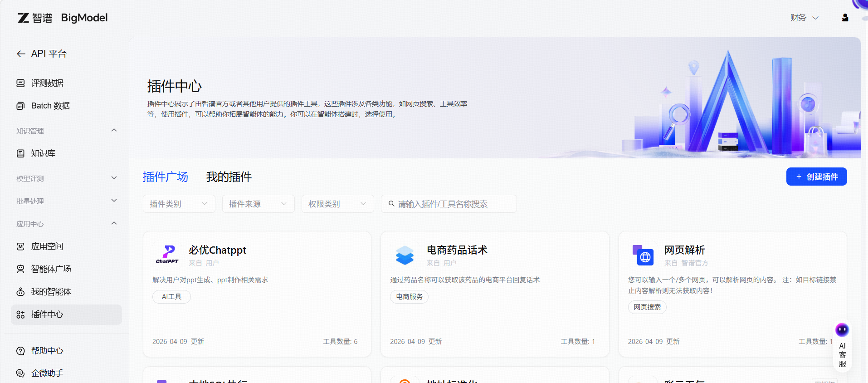Open 知识库 sidebar item
Screen dimensions: 868x383
[x=43, y=153]
